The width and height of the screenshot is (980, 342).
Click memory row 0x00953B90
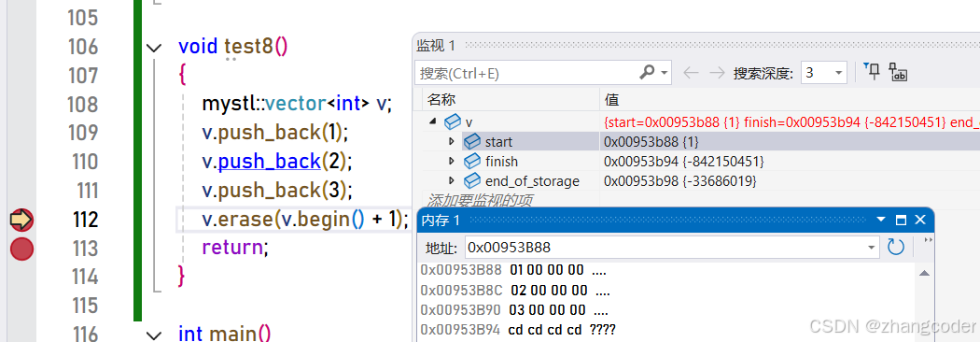pos(514,310)
